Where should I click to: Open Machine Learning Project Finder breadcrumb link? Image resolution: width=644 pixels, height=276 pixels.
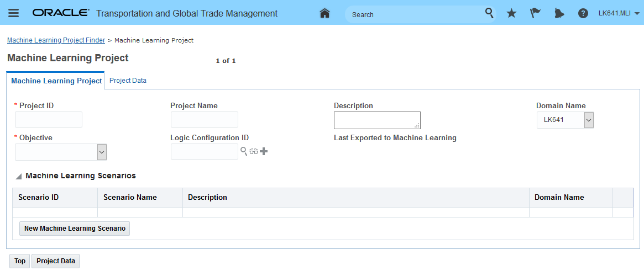pos(56,40)
